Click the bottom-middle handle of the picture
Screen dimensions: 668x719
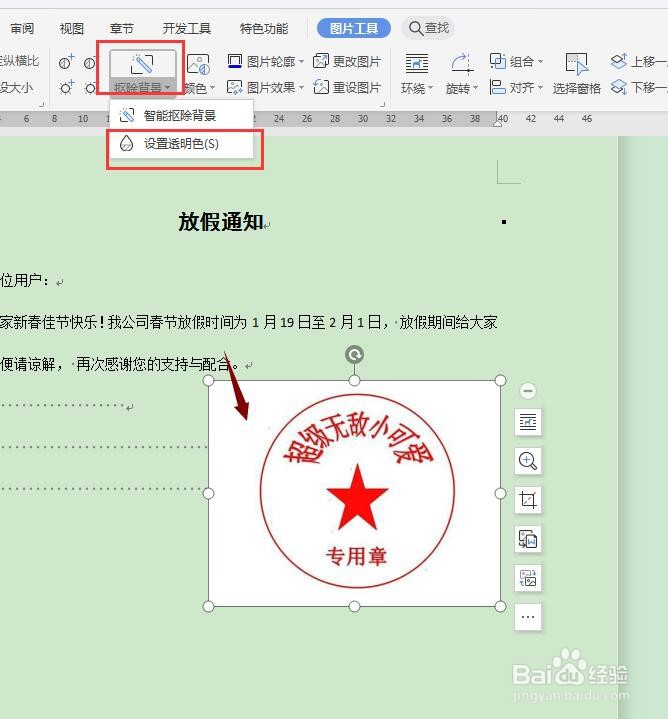pyautogui.click(x=354, y=607)
